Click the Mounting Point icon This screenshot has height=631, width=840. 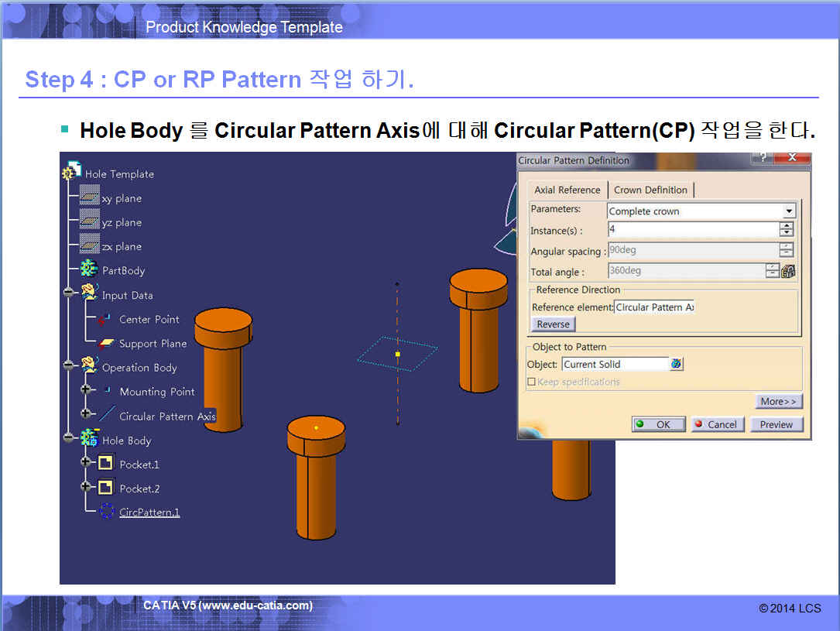107,390
